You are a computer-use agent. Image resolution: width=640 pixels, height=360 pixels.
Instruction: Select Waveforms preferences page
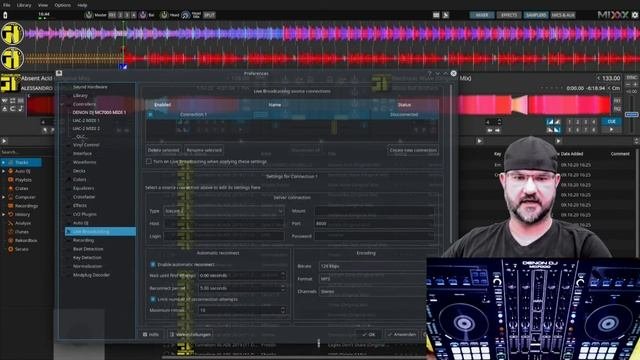84,162
